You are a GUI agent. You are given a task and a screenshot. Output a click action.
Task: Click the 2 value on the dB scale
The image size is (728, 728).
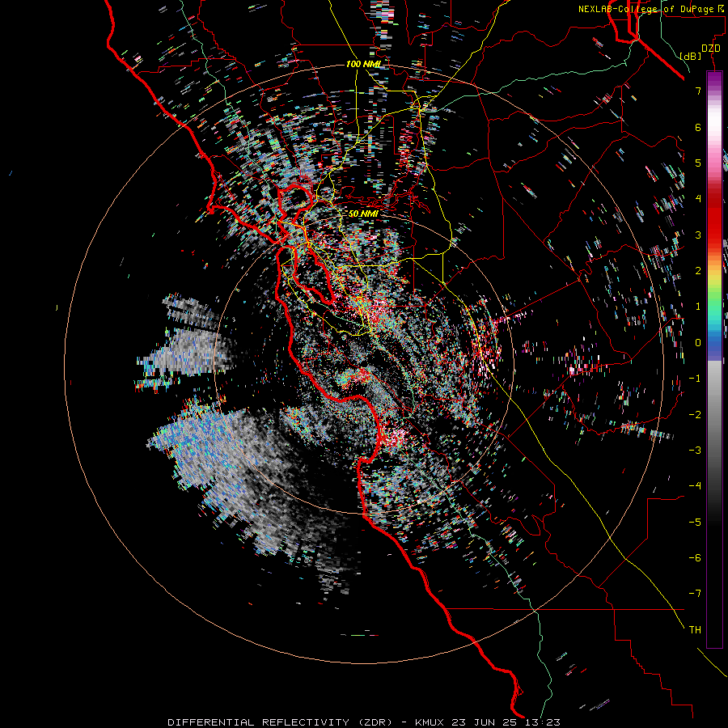tap(698, 271)
